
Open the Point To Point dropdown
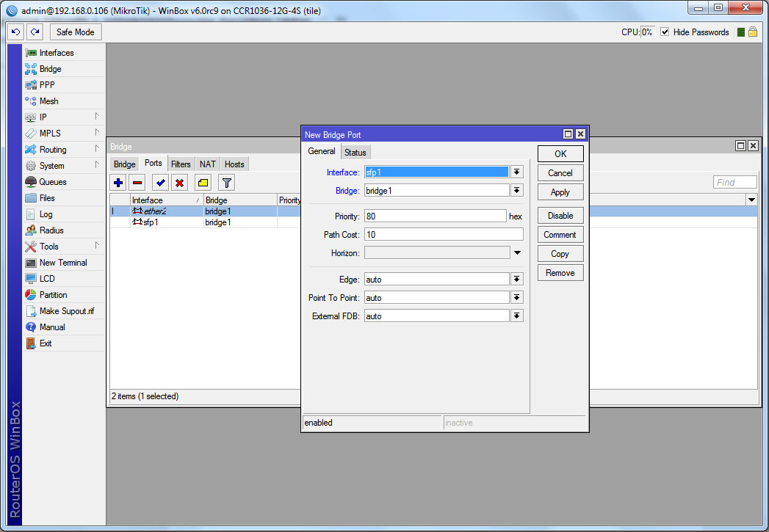pyautogui.click(x=517, y=297)
